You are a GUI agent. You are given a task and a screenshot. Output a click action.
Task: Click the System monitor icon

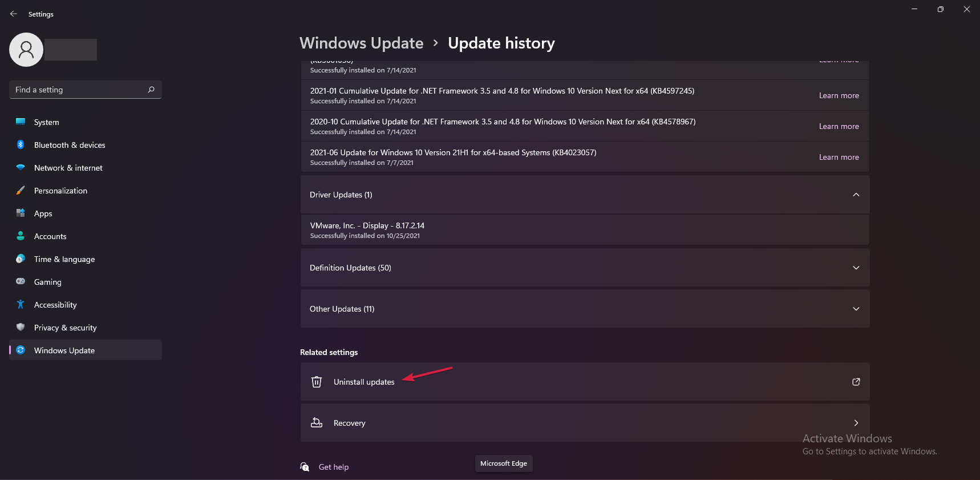[21, 122]
